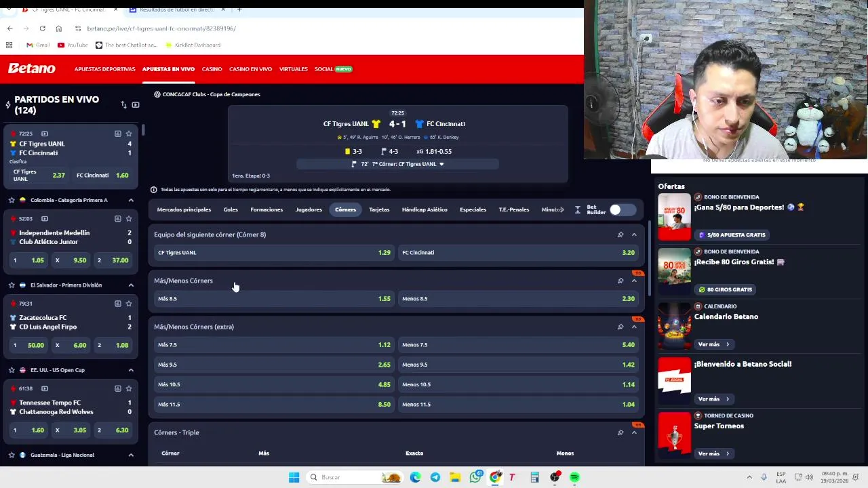Screen dimensions: 868x488
Task: Open Apuestas Deportivas menu
Action: [104, 69]
